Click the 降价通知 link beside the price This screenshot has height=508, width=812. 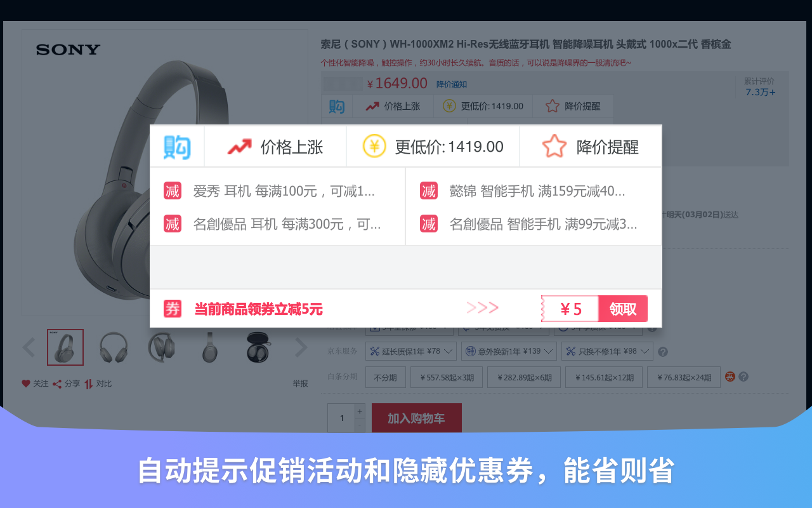[x=452, y=84]
